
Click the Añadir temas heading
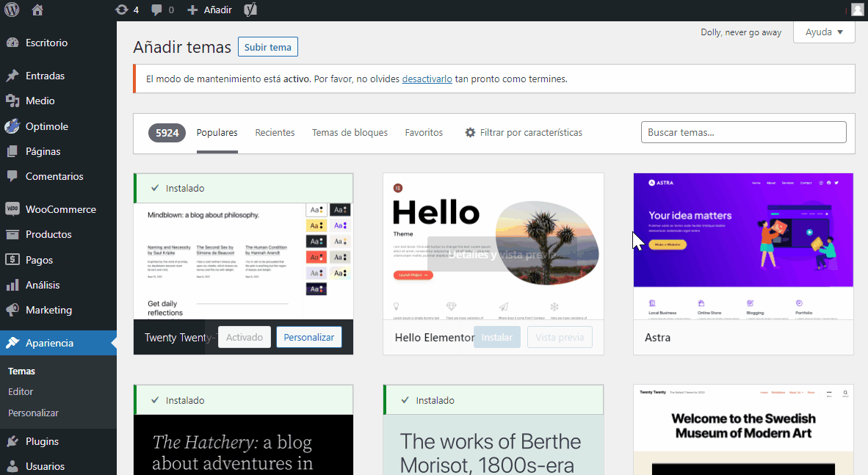182,47
